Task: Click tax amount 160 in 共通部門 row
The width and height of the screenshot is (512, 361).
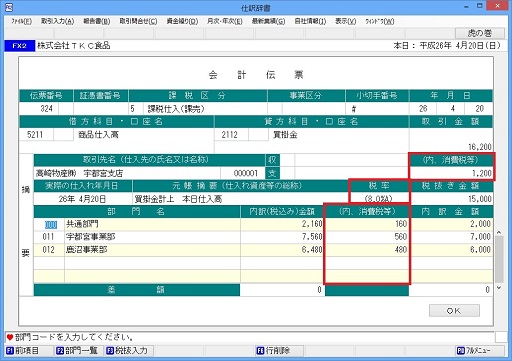Action: 401,224
